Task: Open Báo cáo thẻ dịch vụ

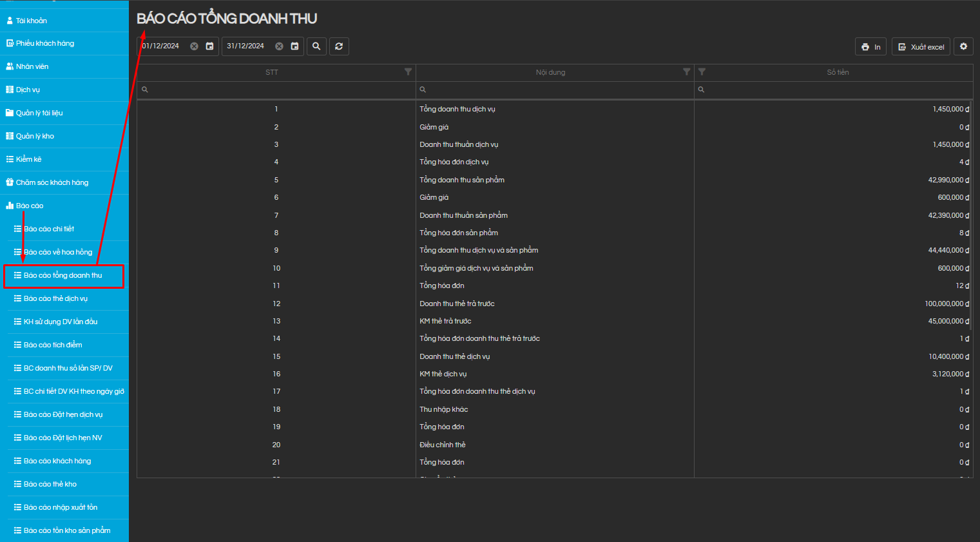Action: [55, 298]
